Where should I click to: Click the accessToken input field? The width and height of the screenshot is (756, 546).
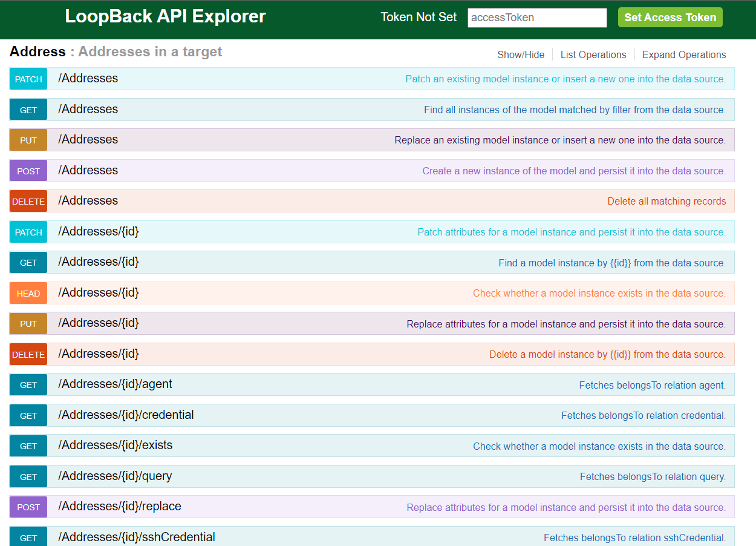pyautogui.click(x=536, y=18)
